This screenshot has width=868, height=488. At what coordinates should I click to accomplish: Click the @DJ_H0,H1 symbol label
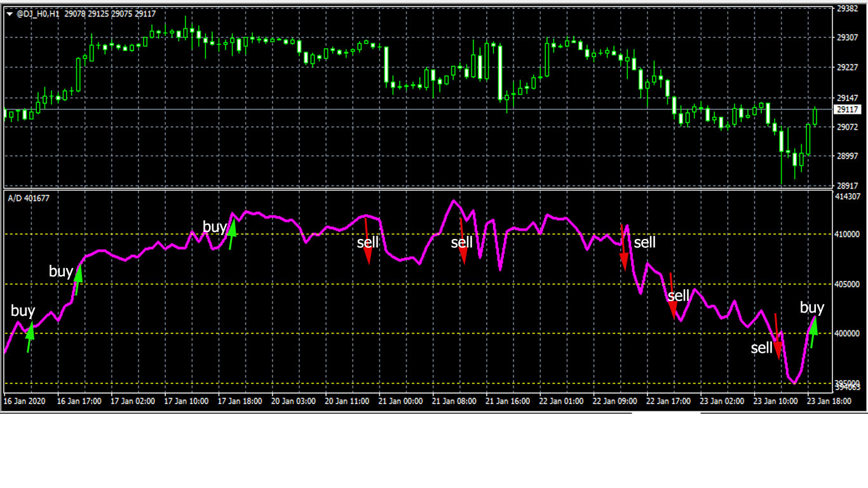[37, 14]
